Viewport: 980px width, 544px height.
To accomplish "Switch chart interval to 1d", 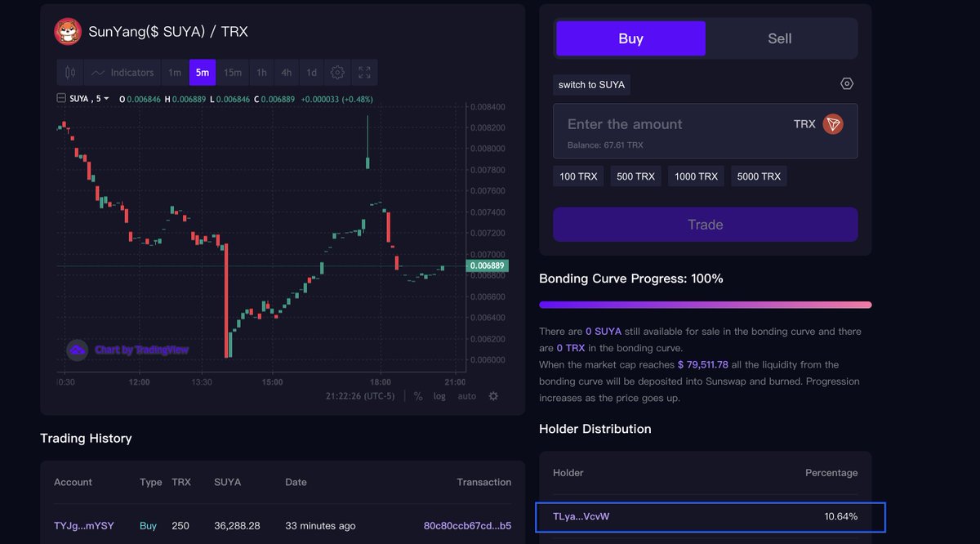I will [312, 73].
